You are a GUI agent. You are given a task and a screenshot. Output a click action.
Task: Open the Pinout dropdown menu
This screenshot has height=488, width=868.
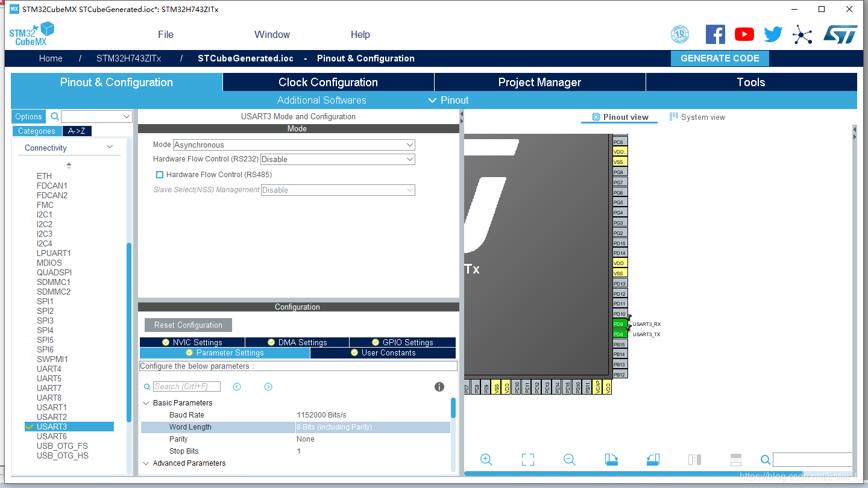coord(448,100)
